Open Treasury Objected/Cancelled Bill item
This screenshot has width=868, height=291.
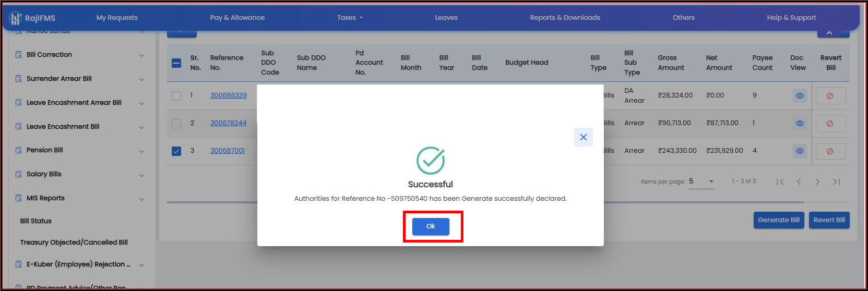point(74,242)
